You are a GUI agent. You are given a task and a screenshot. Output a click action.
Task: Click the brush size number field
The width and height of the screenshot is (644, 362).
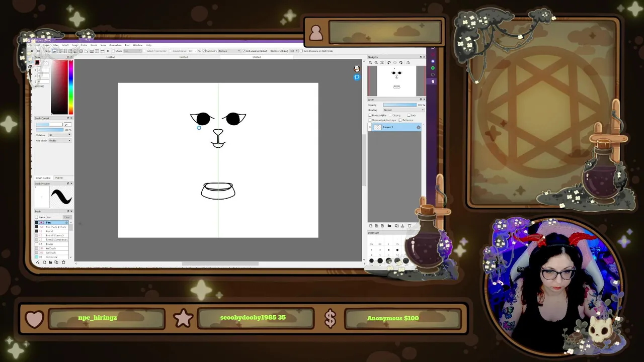(67, 125)
